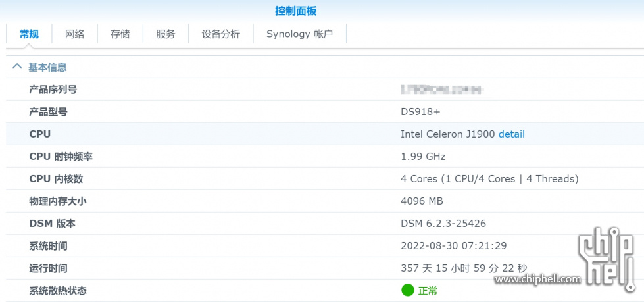Select the 控制面板 title text
This screenshot has width=644, height=302.
296,11
